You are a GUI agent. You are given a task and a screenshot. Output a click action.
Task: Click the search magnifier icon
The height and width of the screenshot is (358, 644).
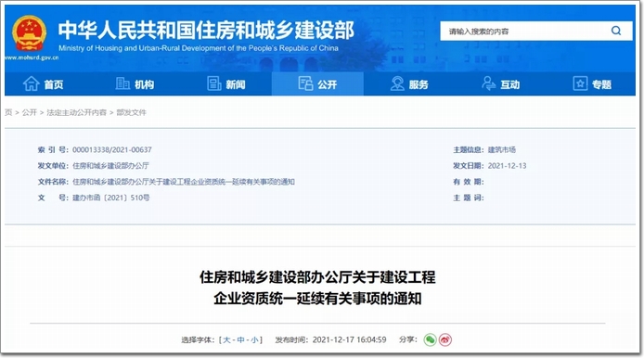pyautogui.click(x=615, y=31)
